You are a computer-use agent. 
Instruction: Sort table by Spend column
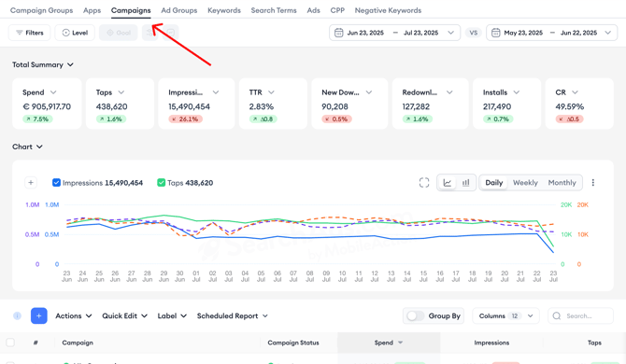[389, 343]
